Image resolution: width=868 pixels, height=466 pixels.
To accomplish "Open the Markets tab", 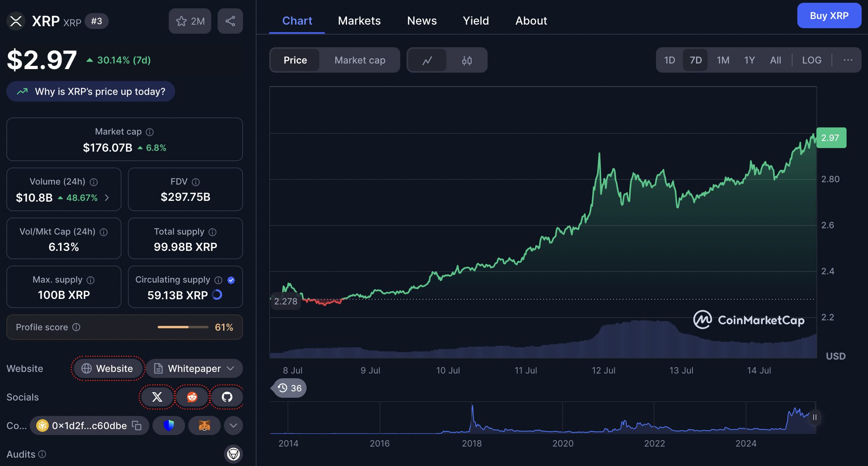I will click(x=359, y=21).
